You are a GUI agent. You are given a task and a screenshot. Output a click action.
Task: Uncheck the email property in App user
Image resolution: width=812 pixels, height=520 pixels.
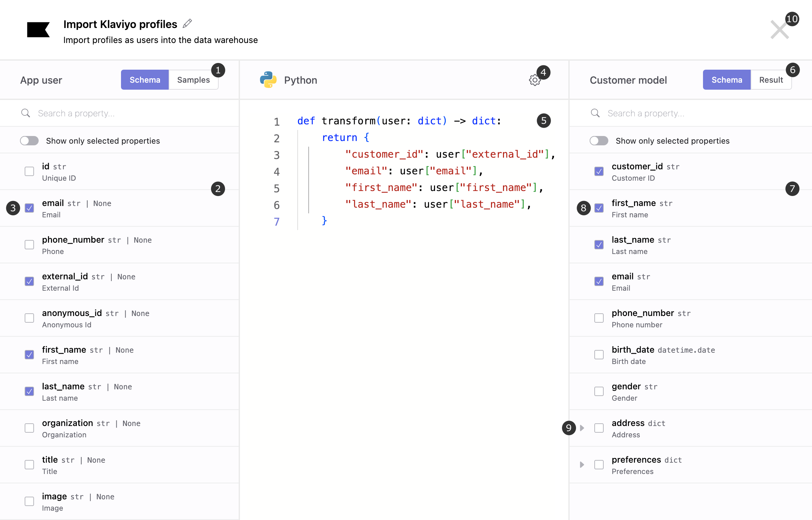click(29, 208)
